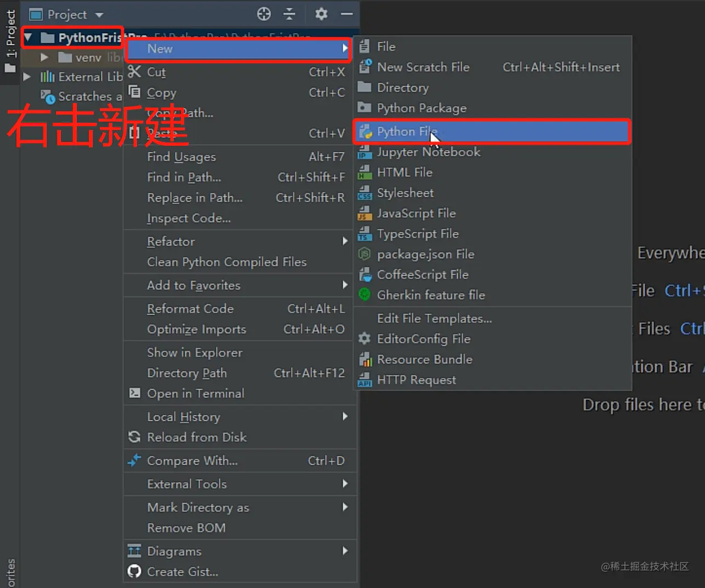
Task: Click the package.json File icon
Action: (365, 254)
